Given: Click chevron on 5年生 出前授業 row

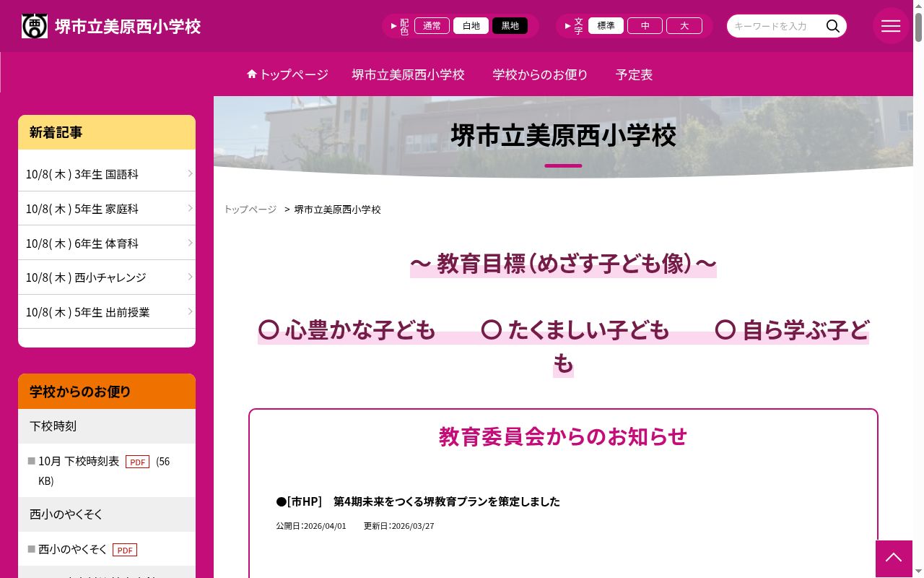Looking at the screenshot, I should [190, 311].
